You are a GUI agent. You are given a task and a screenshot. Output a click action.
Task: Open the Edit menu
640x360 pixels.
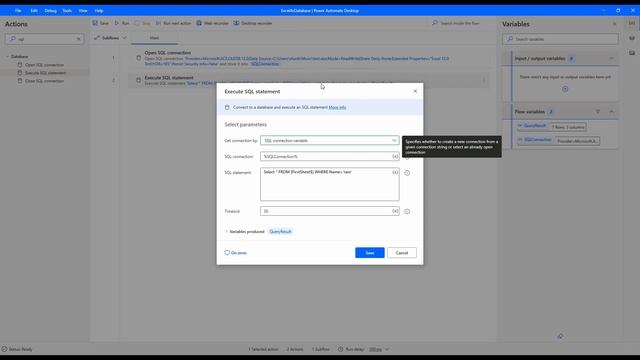tap(34, 11)
